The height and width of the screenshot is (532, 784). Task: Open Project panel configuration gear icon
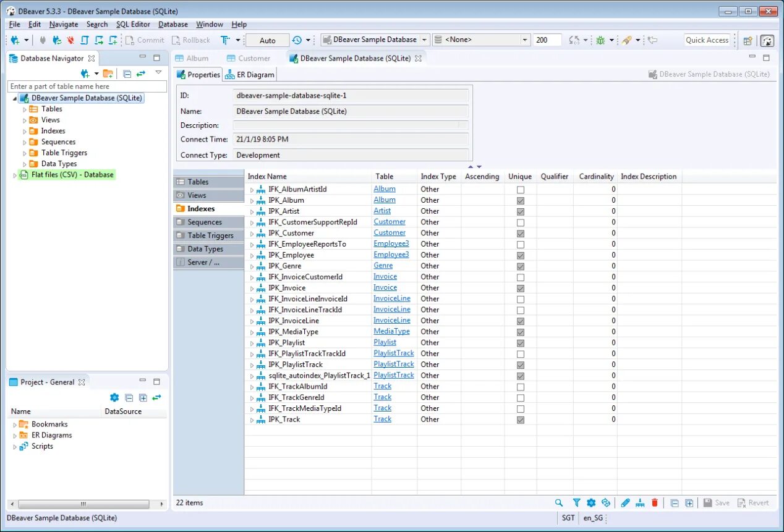coord(114,398)
